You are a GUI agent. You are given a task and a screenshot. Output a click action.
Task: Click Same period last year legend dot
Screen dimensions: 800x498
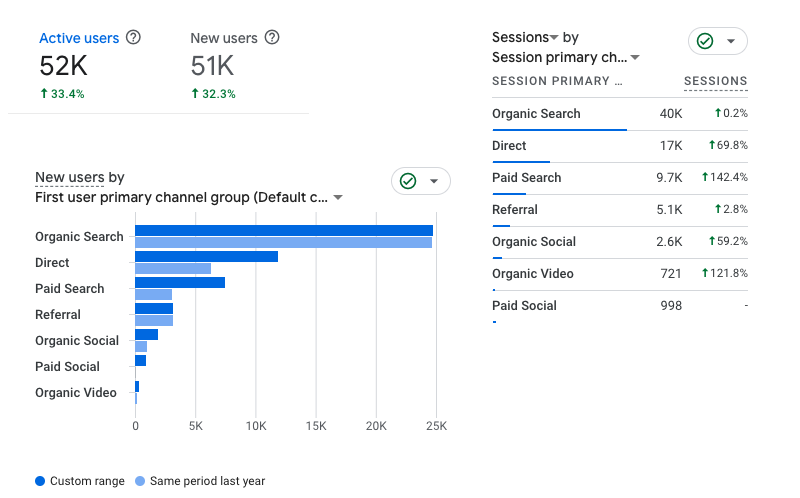coord(140,481)
